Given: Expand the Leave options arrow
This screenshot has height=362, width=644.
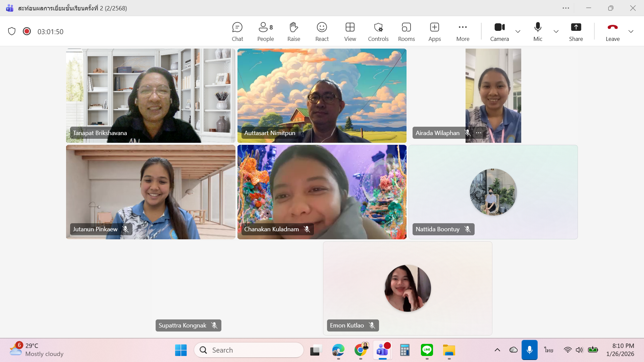Looking at the screenshot, I should 631,32.
